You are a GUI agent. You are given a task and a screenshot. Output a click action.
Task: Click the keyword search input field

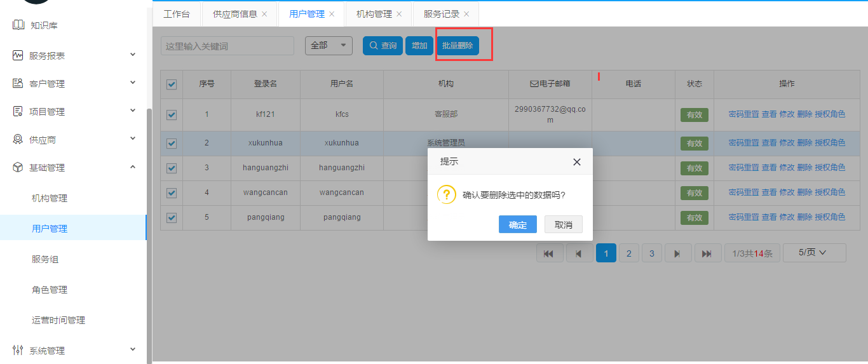click(x=227, y=46)
